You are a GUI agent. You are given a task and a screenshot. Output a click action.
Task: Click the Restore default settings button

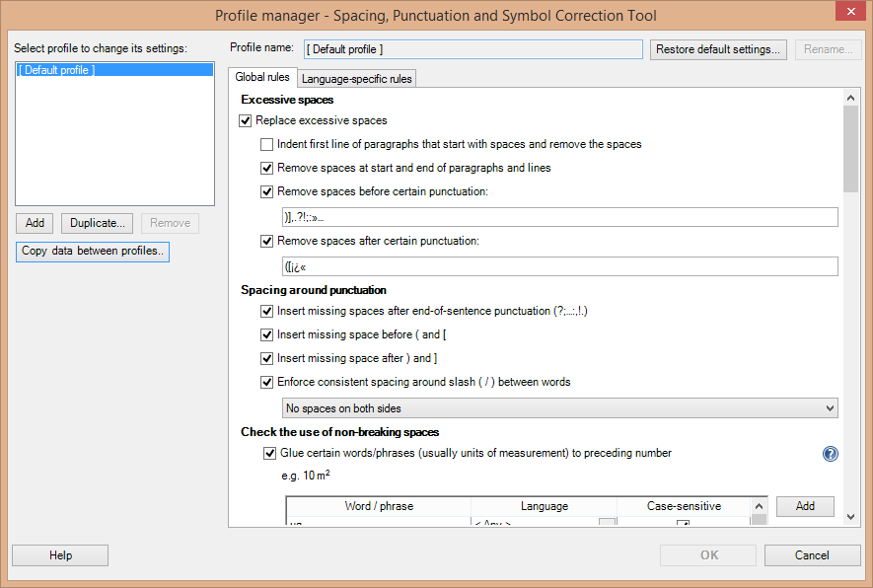[x=717, y=49]
